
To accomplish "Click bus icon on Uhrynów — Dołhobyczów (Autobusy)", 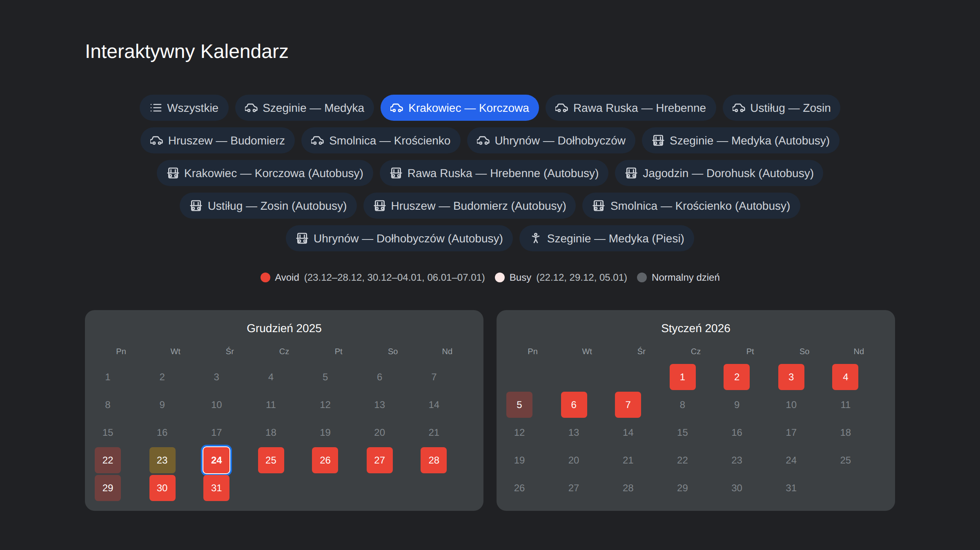I will (302, 238).
